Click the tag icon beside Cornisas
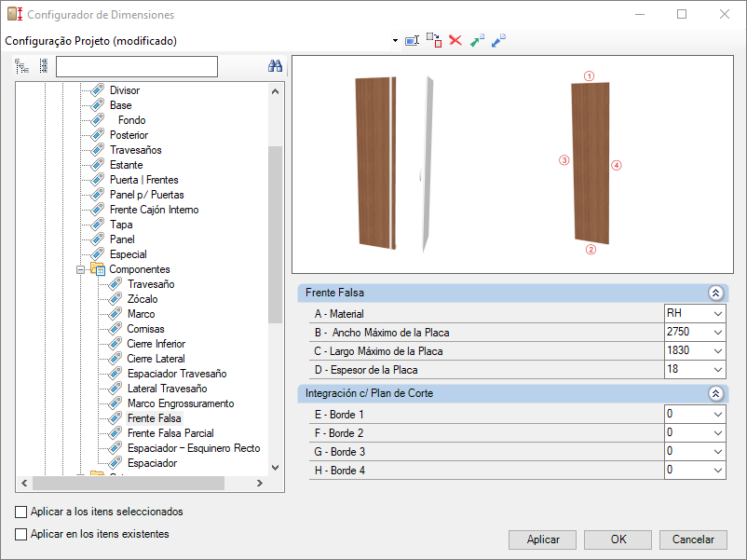This screenshot has height=560, width=747. 115,328
